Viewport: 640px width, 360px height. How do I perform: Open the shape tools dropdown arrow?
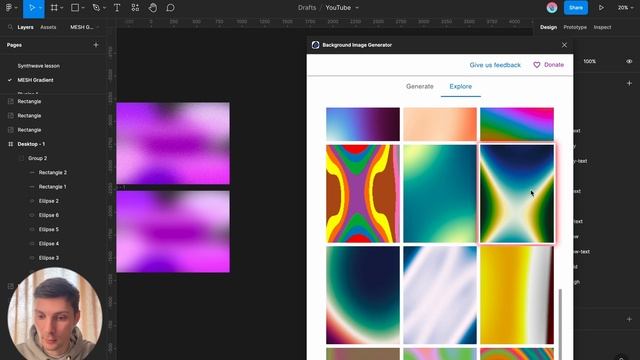[x=83, y=8]
